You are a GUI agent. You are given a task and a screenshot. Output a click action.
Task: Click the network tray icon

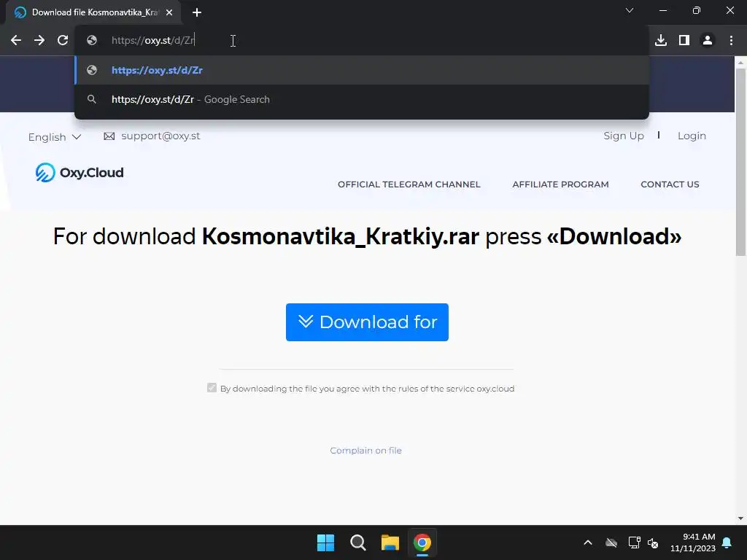(634, 542)
